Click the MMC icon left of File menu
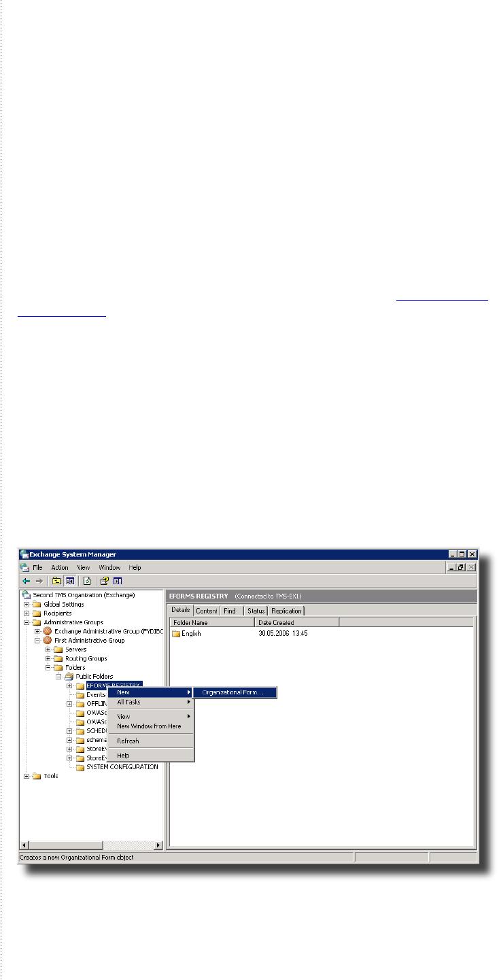499x980 pixels. (x=25, y=567)
